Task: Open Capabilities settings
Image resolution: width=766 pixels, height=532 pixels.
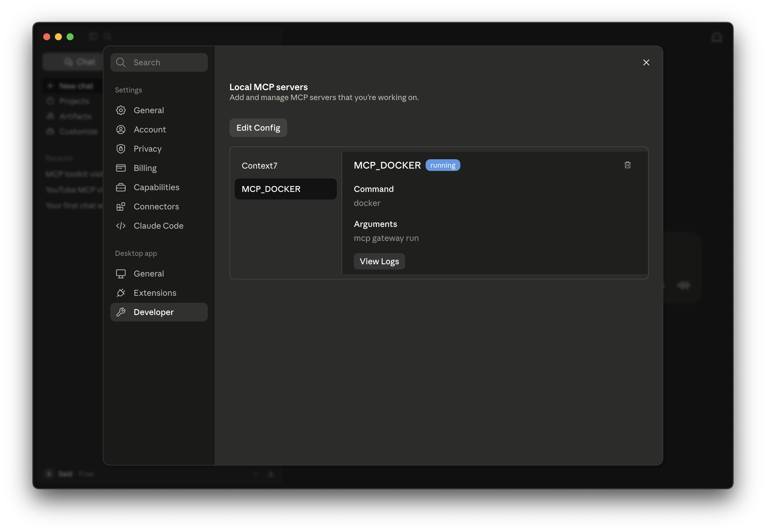Action: click(159, 187)
